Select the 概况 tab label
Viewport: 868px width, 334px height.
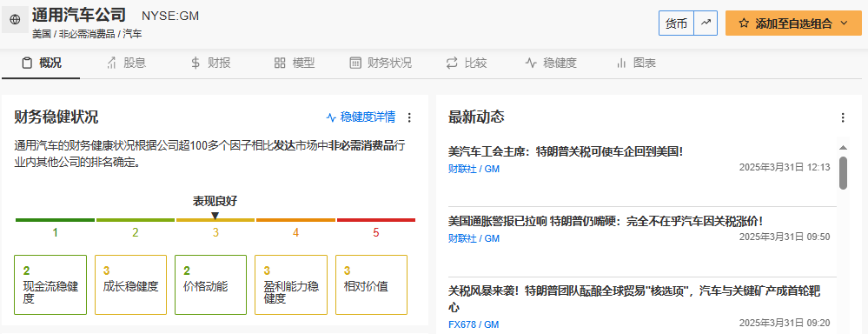click(50, 63)
